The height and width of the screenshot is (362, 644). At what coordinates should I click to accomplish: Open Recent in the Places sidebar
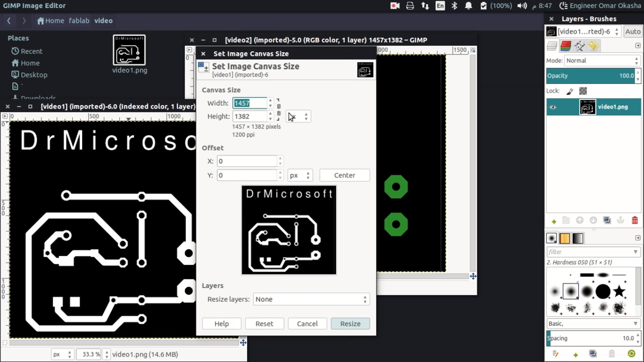(x=27, y=51)
